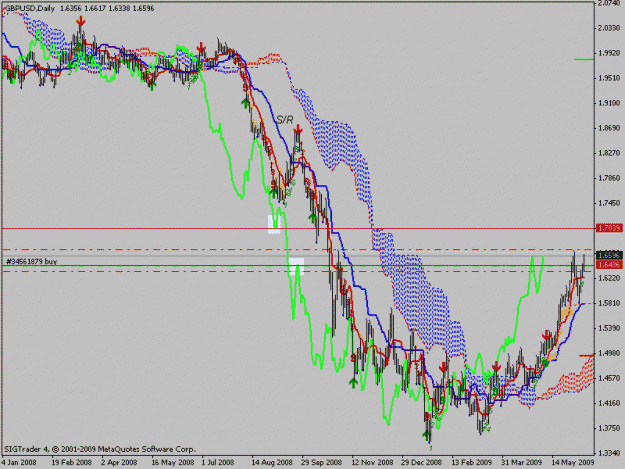Screen dimensions: 625x469
Task: Click the 2 Apr 2008 date label
Action: coord(119,463)
